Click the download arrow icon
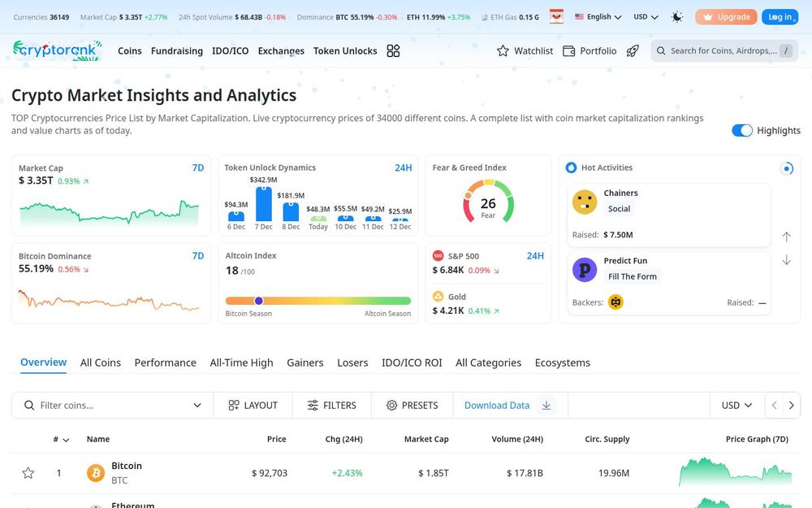The height and width of the screenshot is (508, 812). (546, 406)
